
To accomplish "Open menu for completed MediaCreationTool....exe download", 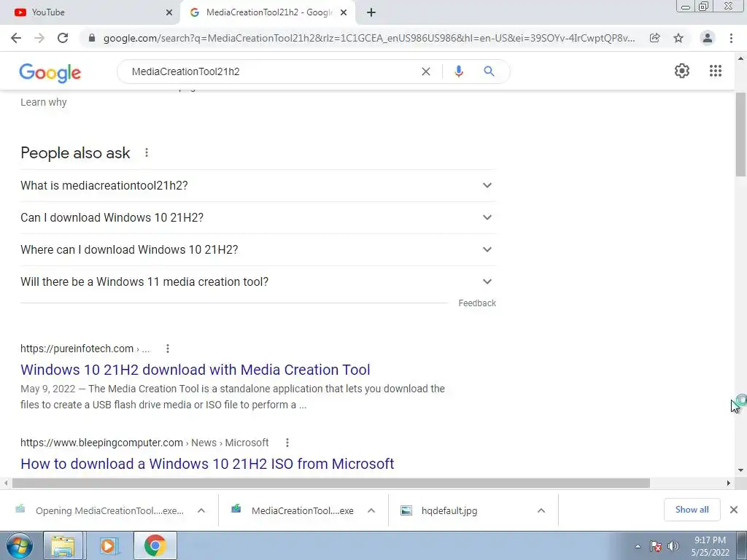I will tap(371, 510).
